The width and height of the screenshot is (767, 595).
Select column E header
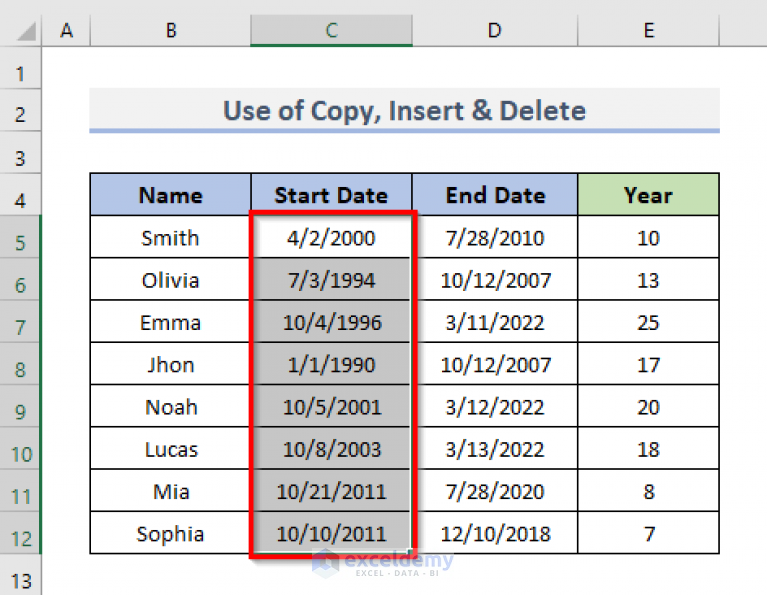pos(648,30)
